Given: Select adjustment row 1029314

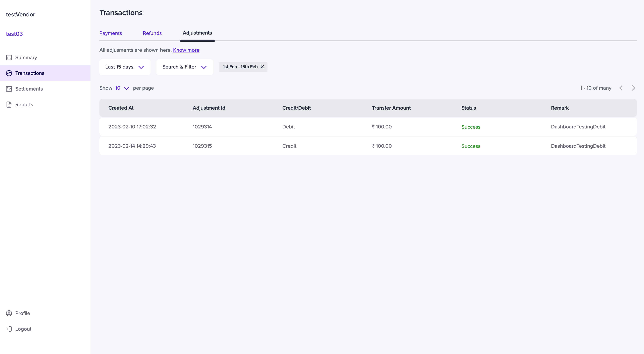Looking at the screenshot, I should [202, 127].
